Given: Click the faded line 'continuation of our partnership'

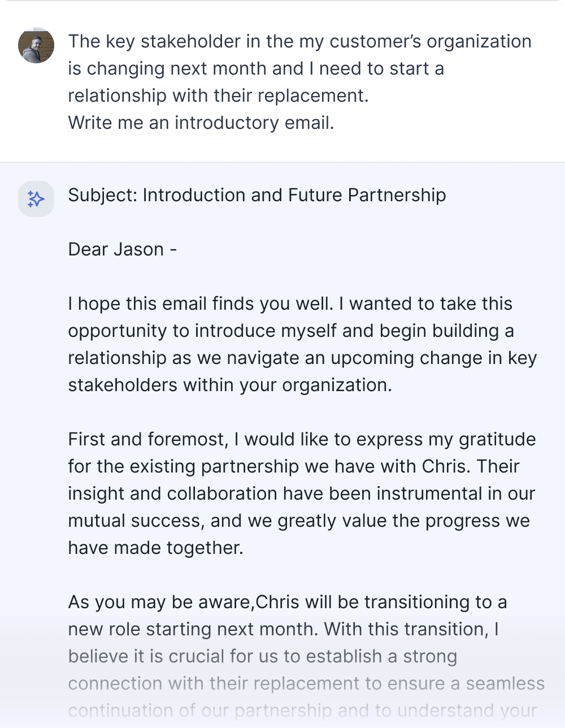Looking at the screenshot, I should point(303,711).
